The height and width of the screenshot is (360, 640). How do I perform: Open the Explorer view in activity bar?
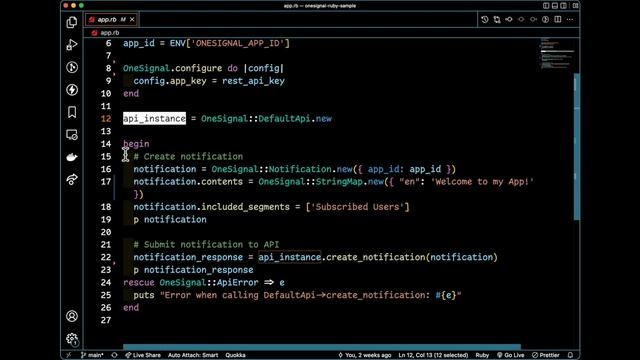click(x=72, y=22)
